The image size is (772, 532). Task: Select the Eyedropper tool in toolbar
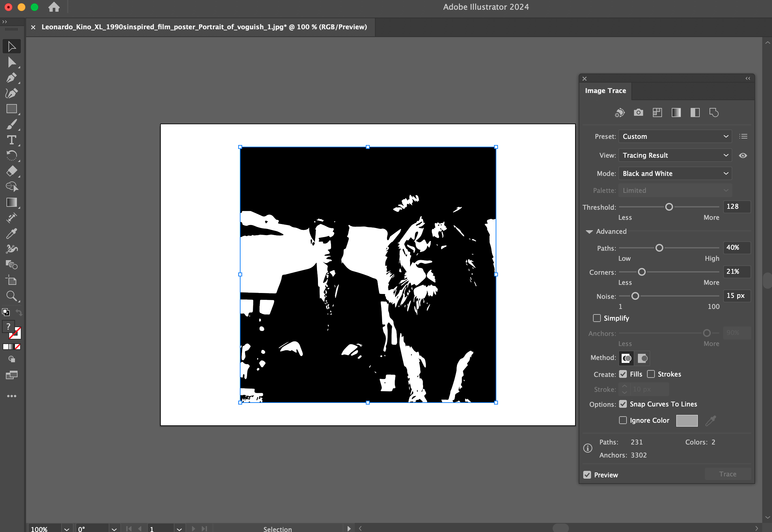[11, 234]
